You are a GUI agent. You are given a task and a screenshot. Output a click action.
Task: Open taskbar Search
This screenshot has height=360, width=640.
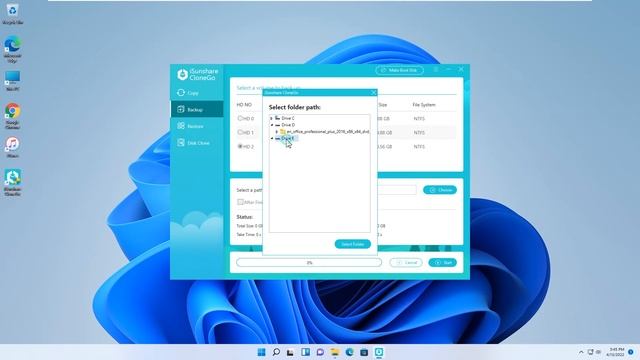(x=276, y=352)
